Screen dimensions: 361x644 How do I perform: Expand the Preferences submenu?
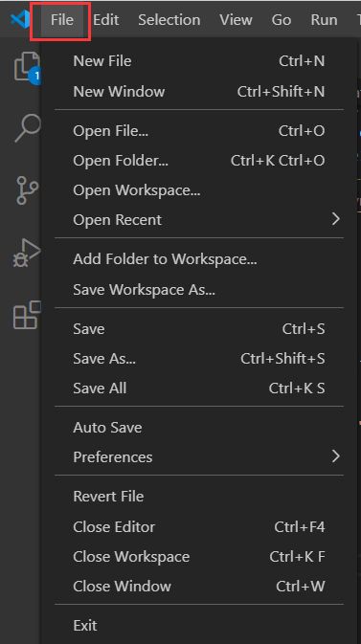[199, 457]
